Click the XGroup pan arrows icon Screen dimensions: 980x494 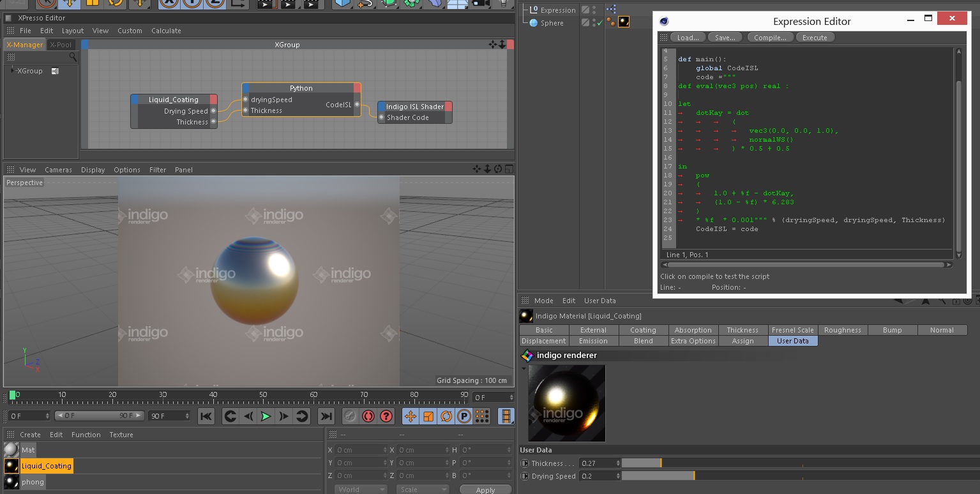tap(492, 45)
